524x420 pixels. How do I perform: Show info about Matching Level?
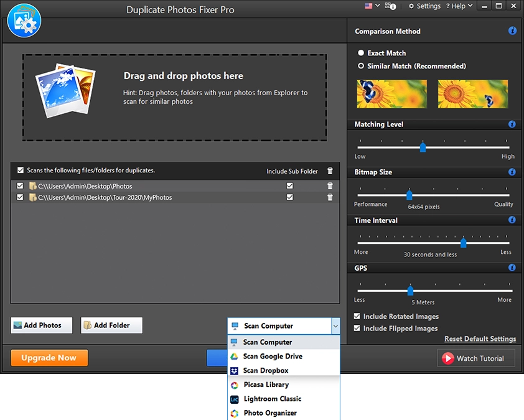coord(512,124)
